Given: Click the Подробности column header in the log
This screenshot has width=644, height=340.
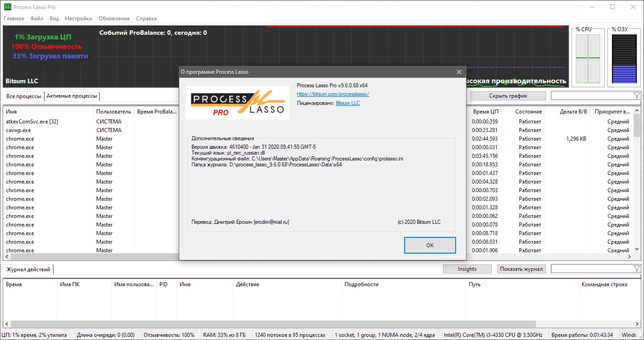Looking at the screenshot, I should pos(403,284).
